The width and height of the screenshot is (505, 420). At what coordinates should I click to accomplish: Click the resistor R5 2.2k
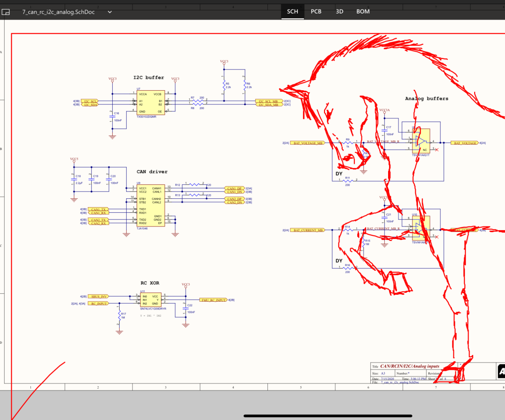click(224, 85)
